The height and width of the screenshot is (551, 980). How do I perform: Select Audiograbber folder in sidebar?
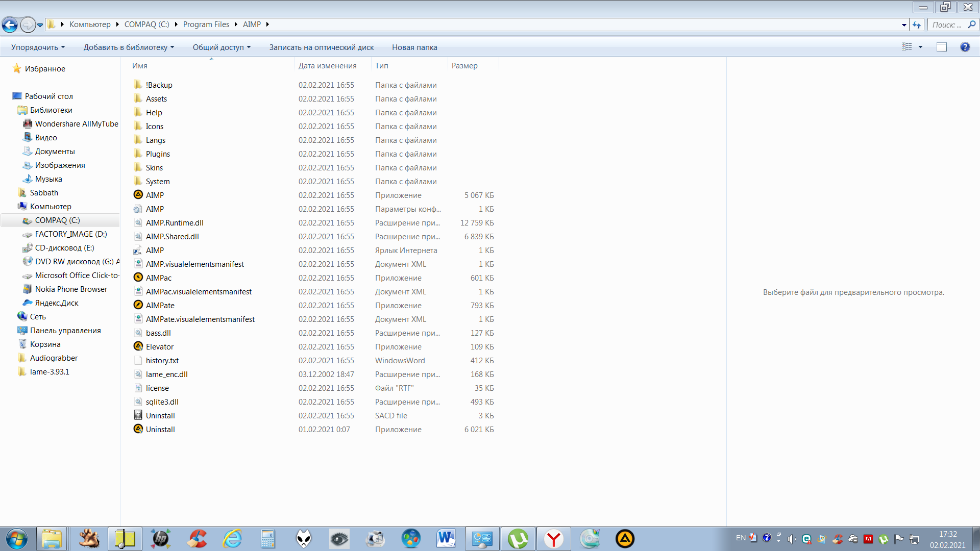pyautogui.click(x=54, y=358)
